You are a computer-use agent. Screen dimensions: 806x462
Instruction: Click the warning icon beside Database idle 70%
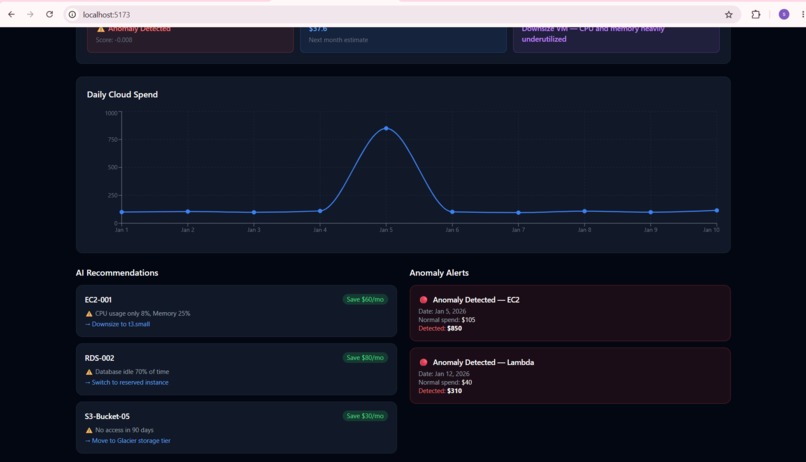click(89, 372)
